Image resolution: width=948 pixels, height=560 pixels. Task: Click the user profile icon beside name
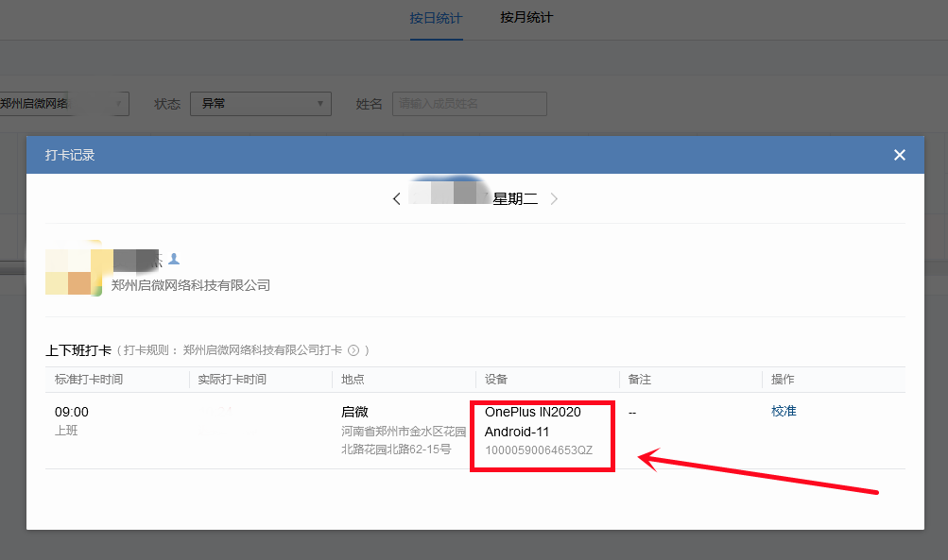[174, 259]
